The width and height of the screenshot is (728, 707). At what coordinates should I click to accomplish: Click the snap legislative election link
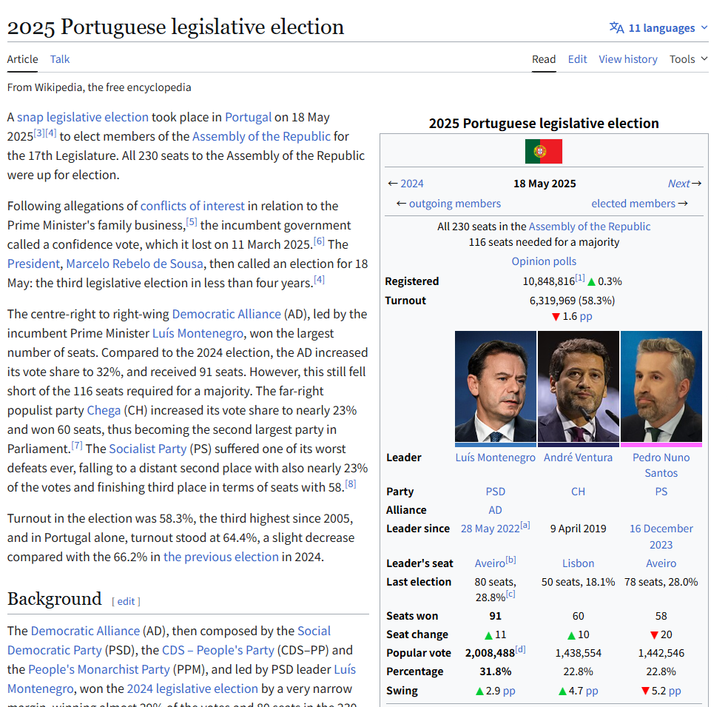click(83, 117)
